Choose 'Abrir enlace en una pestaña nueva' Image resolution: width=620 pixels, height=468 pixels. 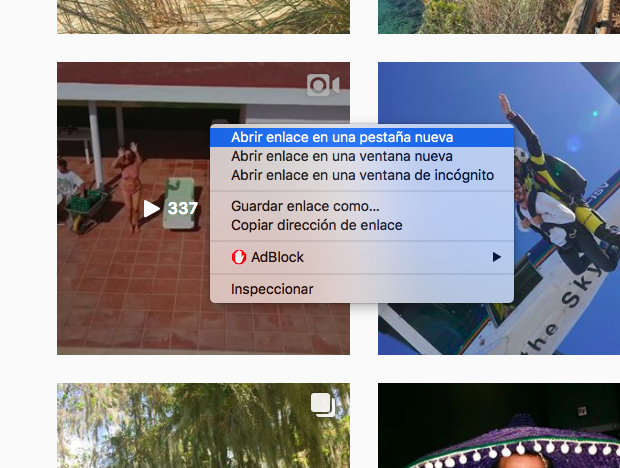point(362,137)
